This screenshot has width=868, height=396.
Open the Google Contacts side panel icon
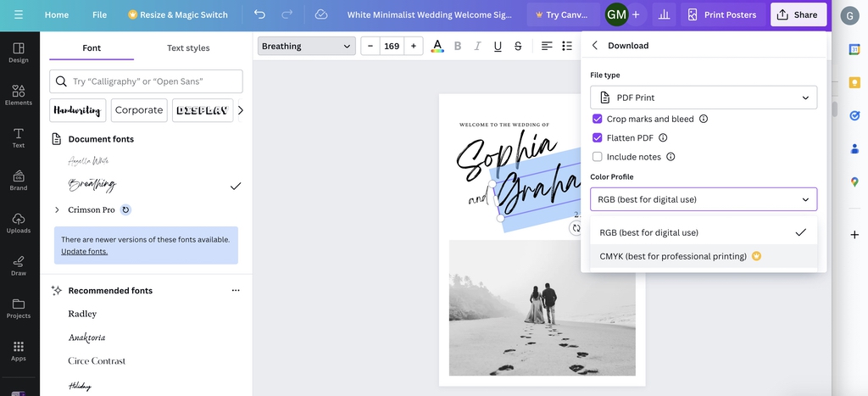(854, 148)
